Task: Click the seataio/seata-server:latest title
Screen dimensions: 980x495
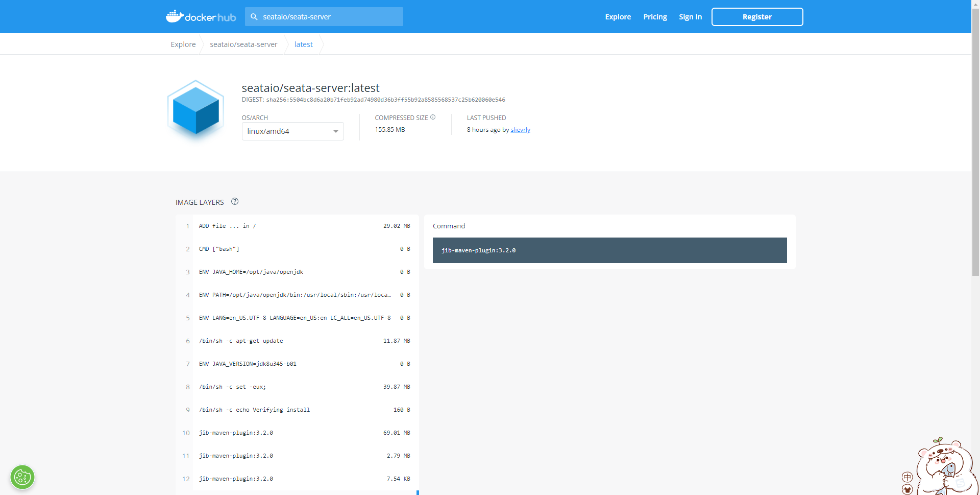Action: pyautogui.click(x=310, y=88)
